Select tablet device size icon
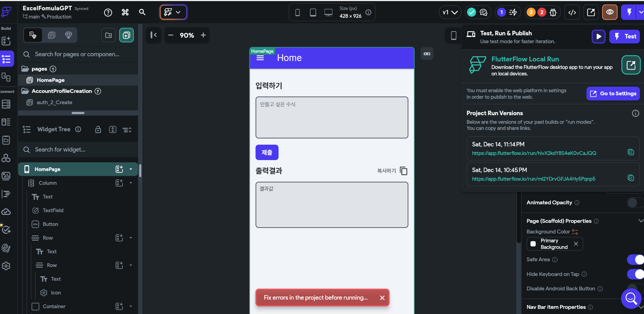The image size is (644, 314). point(313,13)
